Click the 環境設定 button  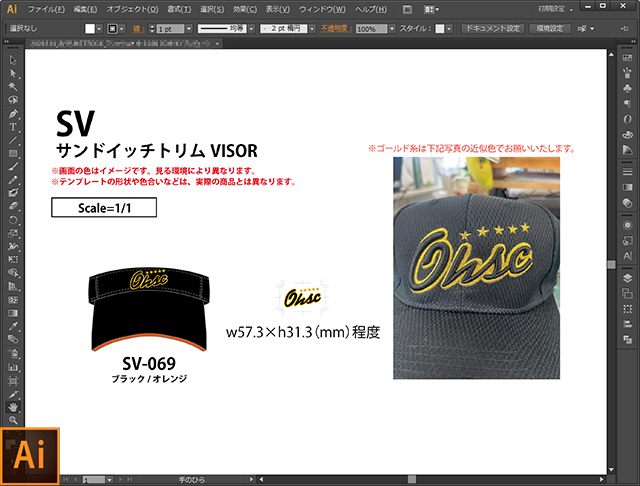(551, 29)
